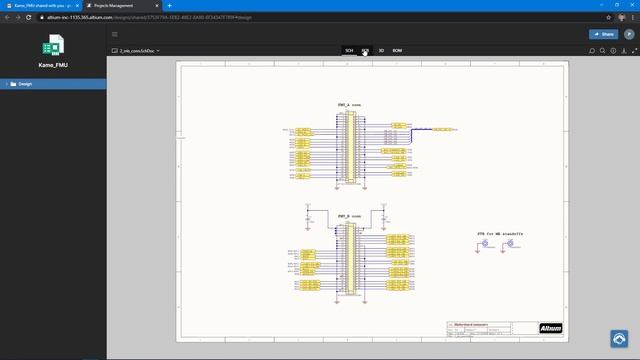Enter fullscreen with the expand icon
This screenshot has width=640, height=360.
(x=634, y=51)
